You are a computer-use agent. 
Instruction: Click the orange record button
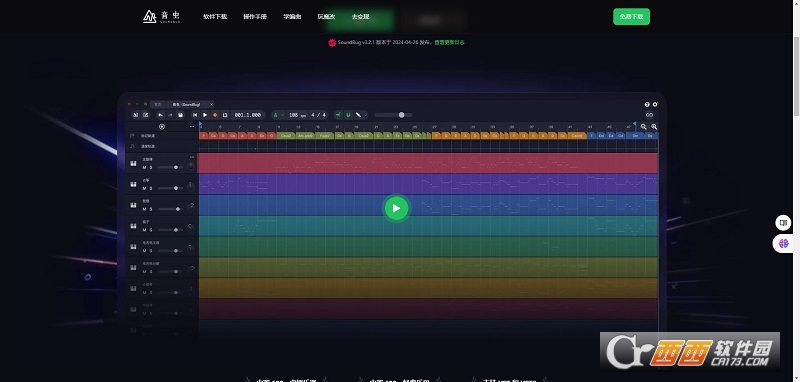[215, 115]
